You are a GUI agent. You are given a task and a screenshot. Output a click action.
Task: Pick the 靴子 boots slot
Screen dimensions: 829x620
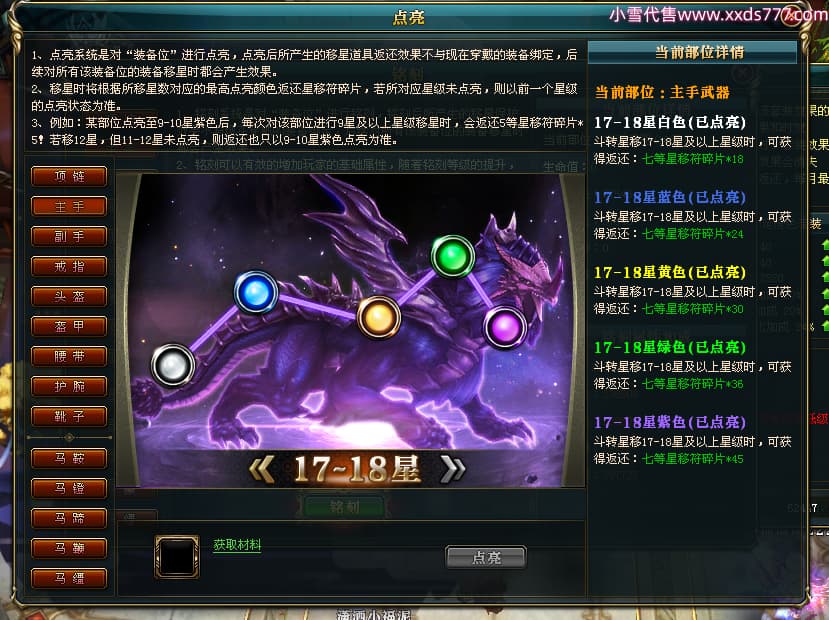point(69,417)
